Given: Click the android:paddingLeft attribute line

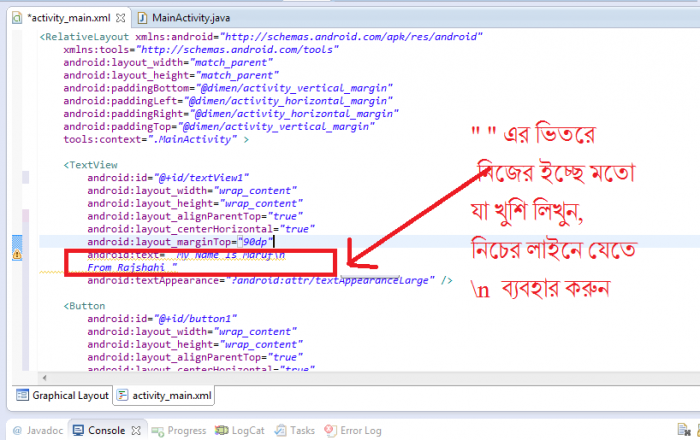Looking at the screenshot, I should click(228, 101).
